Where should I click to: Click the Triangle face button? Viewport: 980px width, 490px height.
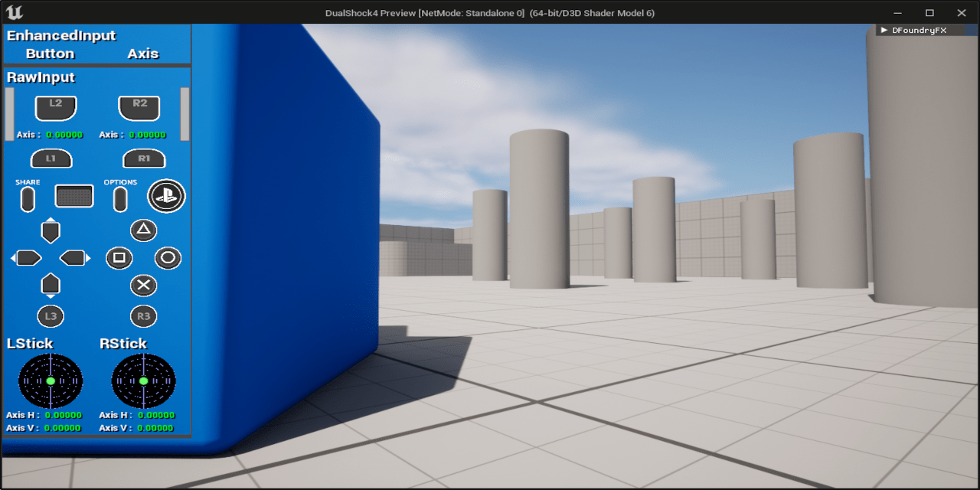pyautogui.click(x=144, y=230)
